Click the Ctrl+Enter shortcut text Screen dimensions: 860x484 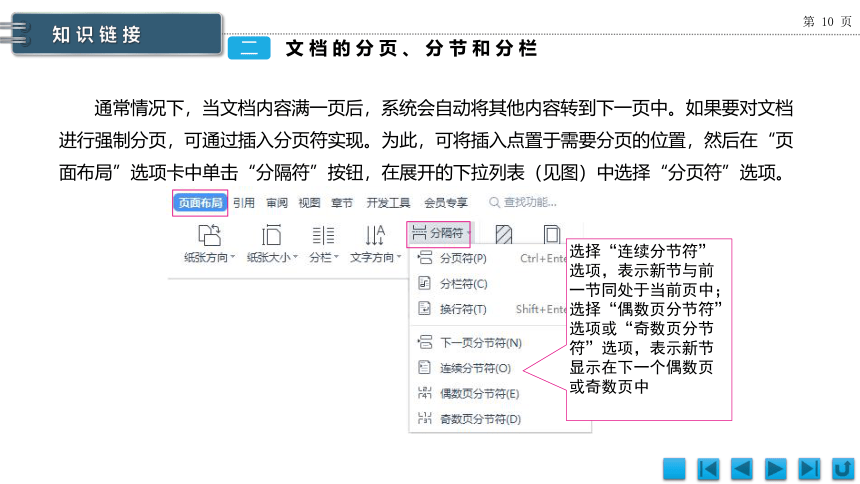pos(543,258)
